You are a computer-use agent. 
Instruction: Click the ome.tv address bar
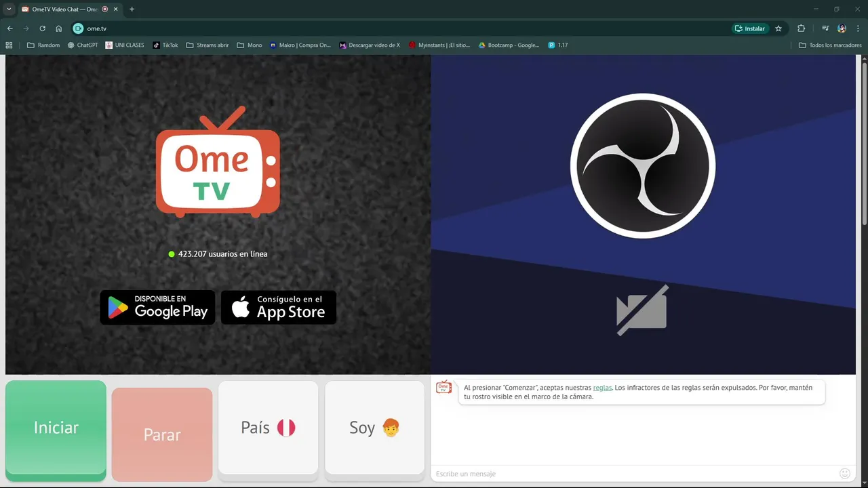(400, 28)
